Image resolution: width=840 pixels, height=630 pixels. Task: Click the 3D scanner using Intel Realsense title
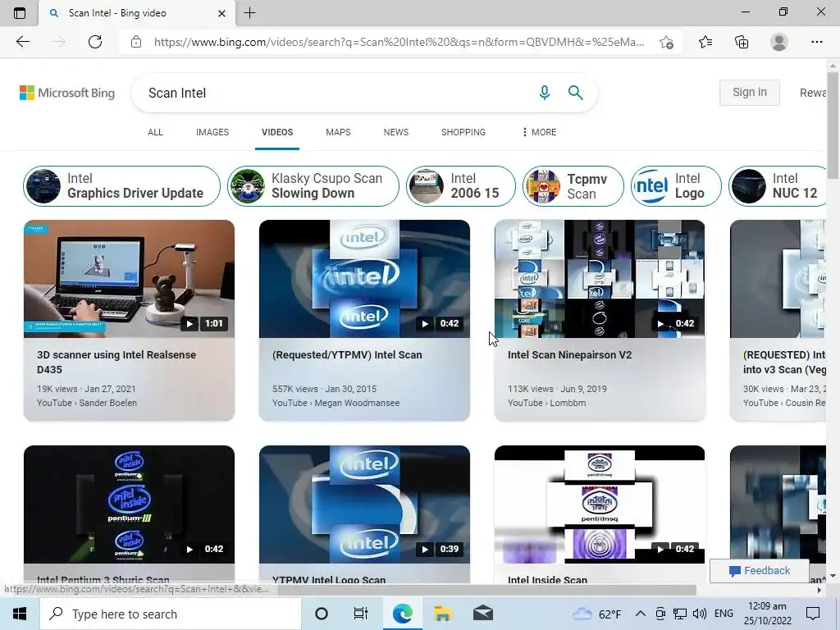click(x=116, y=362)
